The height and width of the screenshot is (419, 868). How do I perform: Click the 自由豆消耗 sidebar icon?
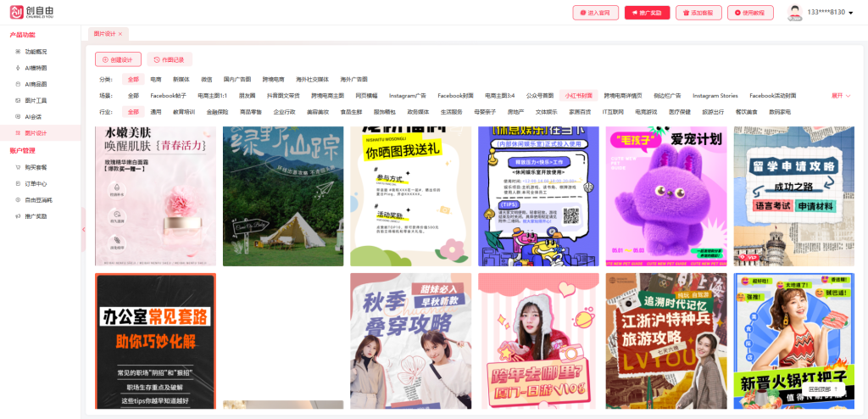(18, 199)
